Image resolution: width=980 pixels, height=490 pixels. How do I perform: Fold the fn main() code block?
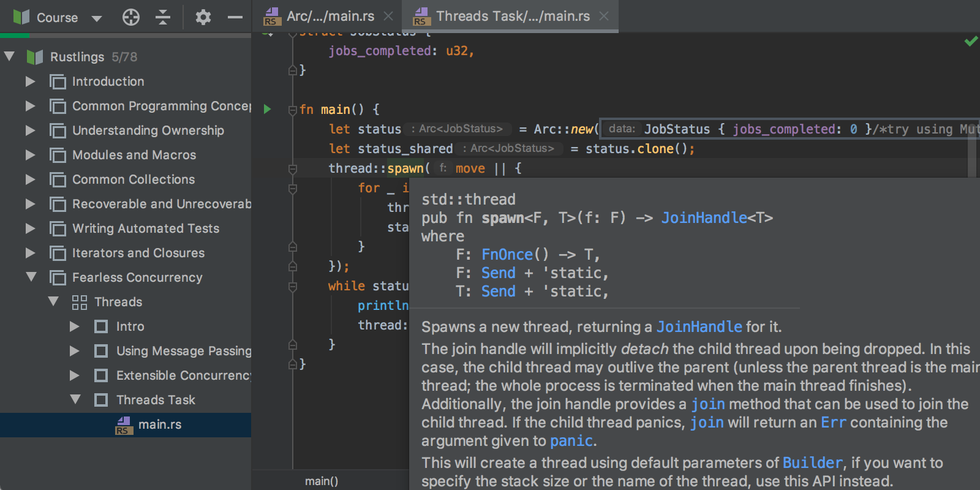point(293,110)
